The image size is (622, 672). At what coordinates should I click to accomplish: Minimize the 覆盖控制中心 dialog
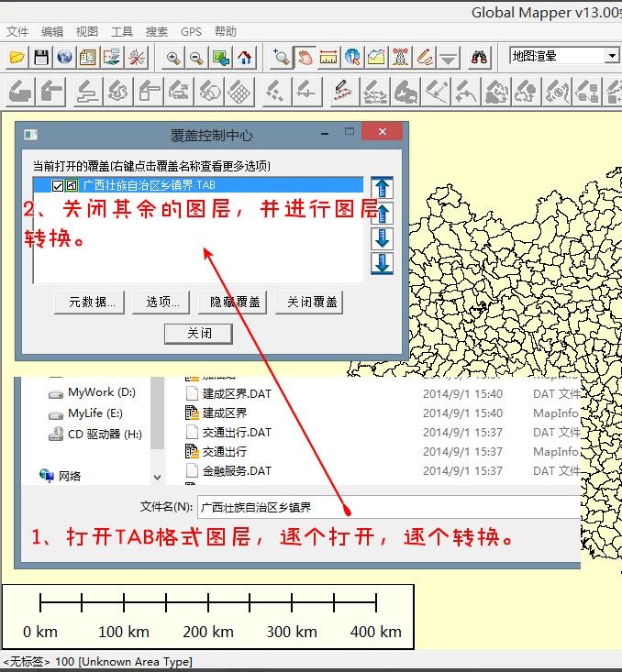tap(325, 134)
